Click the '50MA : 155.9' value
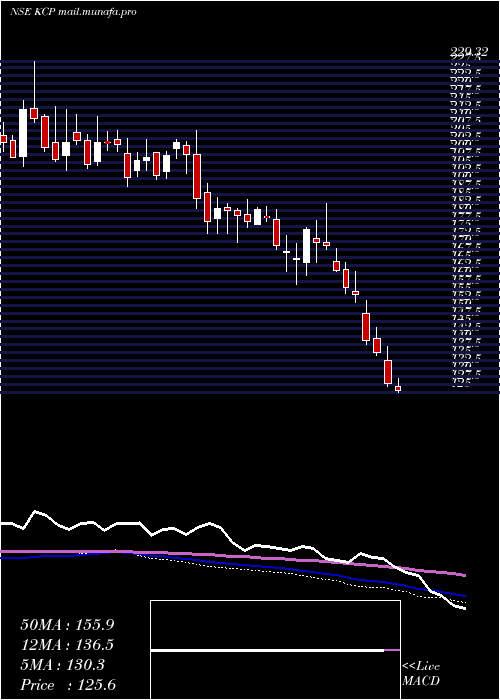Viewport: 500px width, 700px height. 67,625
